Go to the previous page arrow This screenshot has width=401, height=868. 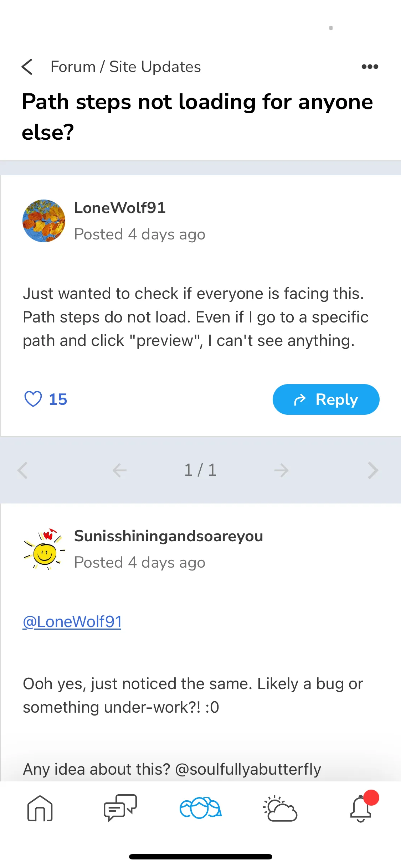coord(119,470)
